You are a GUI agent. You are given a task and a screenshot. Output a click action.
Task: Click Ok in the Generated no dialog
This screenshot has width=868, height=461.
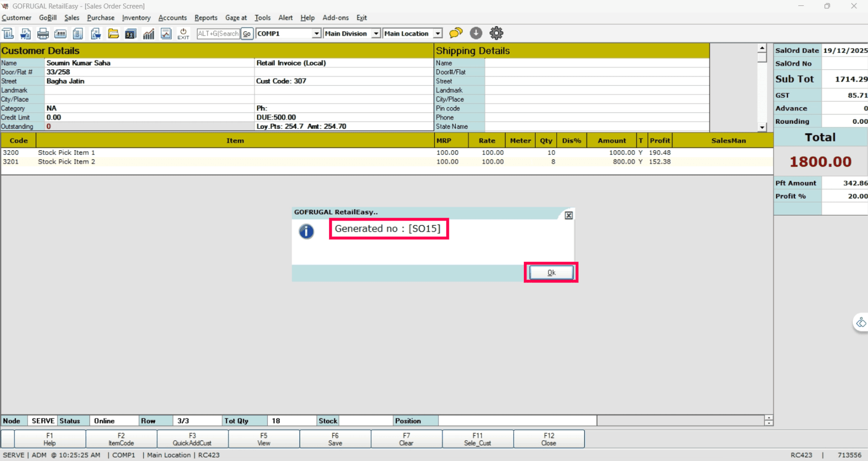click(551, 273)
